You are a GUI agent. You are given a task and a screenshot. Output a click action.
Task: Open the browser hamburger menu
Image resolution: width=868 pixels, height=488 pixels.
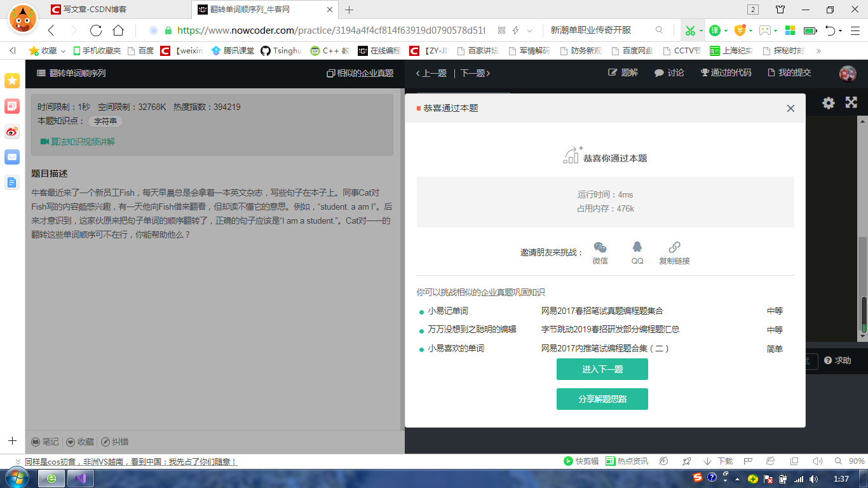854,30
